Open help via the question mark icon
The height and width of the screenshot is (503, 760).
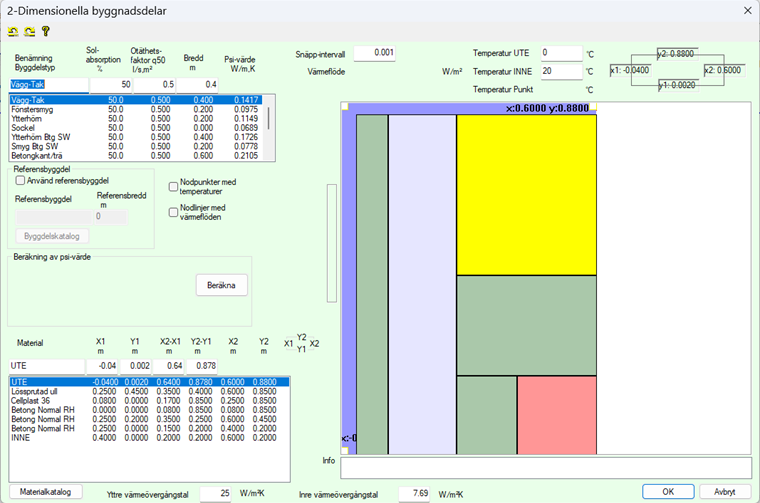point(44,32)
